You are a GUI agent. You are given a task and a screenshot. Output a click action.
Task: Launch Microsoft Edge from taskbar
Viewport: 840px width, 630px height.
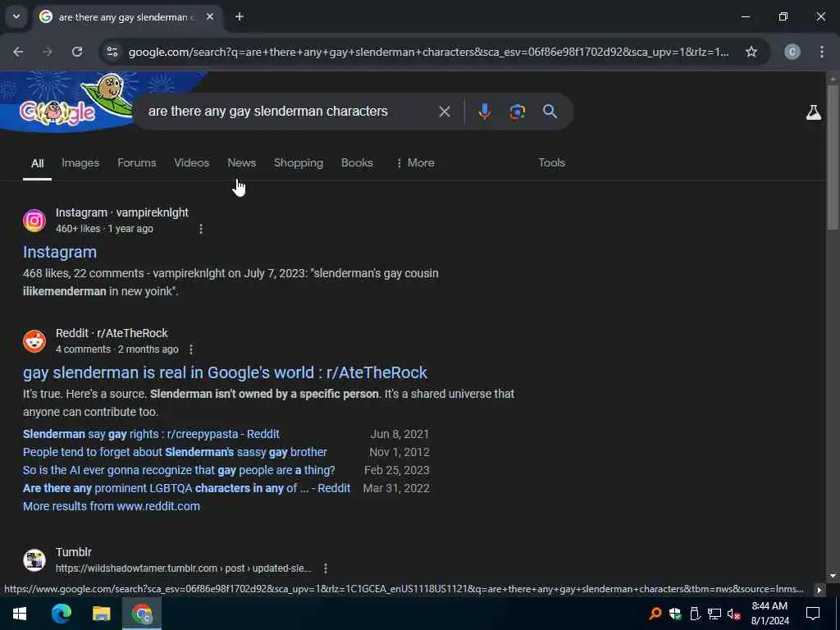click(61, 614)
